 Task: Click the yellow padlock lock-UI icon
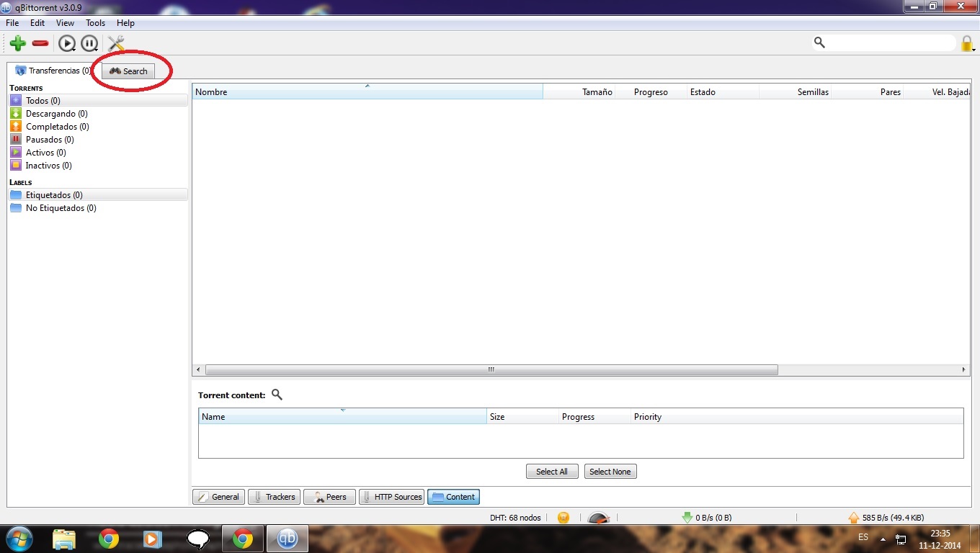pos(967,43)
